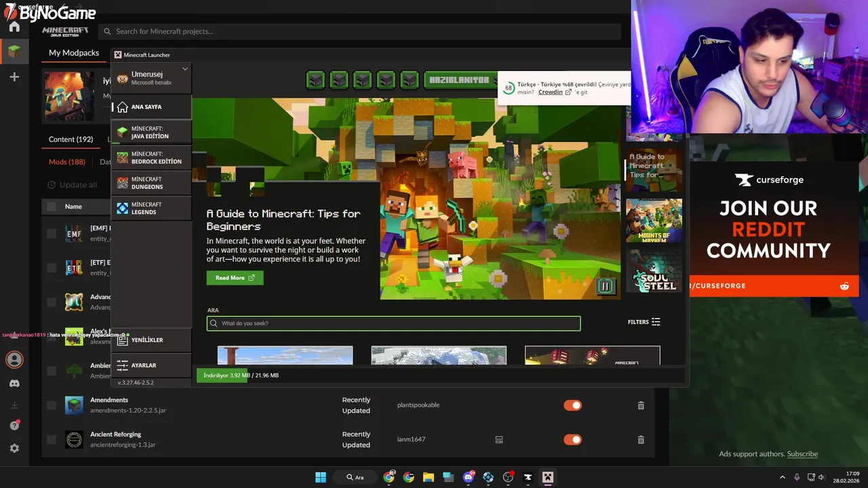Click the HAZIRLANIYOR button in launcher
The height and width of the screenshot is (488, 868).
pos(459,80)
